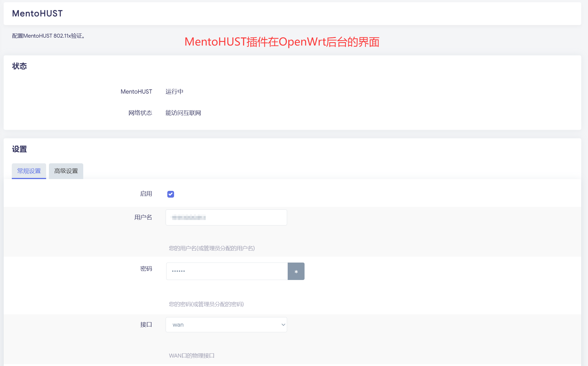Click the MentoHUST page title

point(37,13)
